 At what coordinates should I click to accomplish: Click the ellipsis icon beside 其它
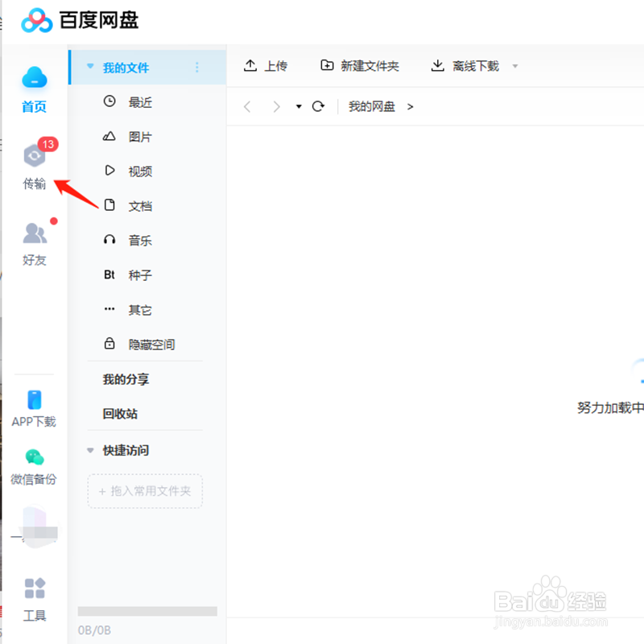point(109,309)
